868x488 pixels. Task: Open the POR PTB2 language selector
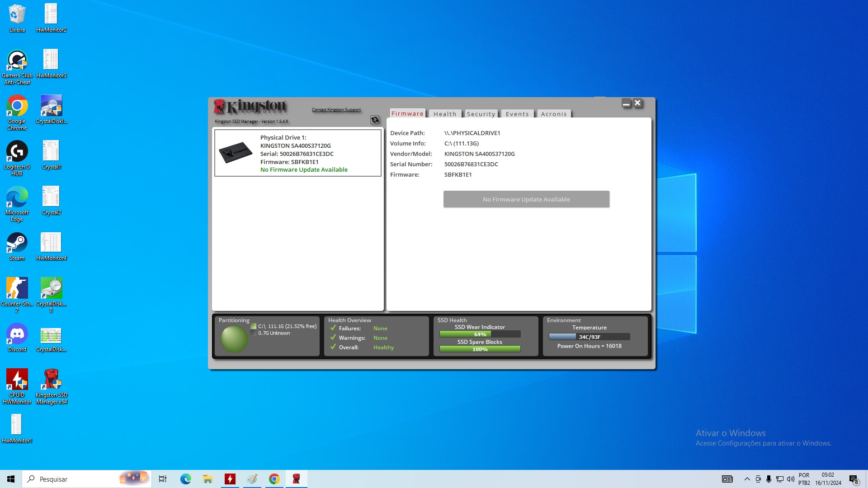[804, 479]
